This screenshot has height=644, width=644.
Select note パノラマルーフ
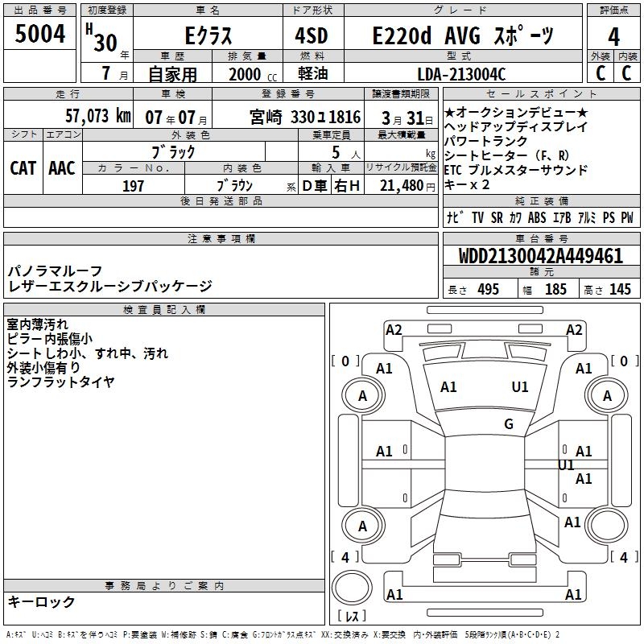coord(55,270)
